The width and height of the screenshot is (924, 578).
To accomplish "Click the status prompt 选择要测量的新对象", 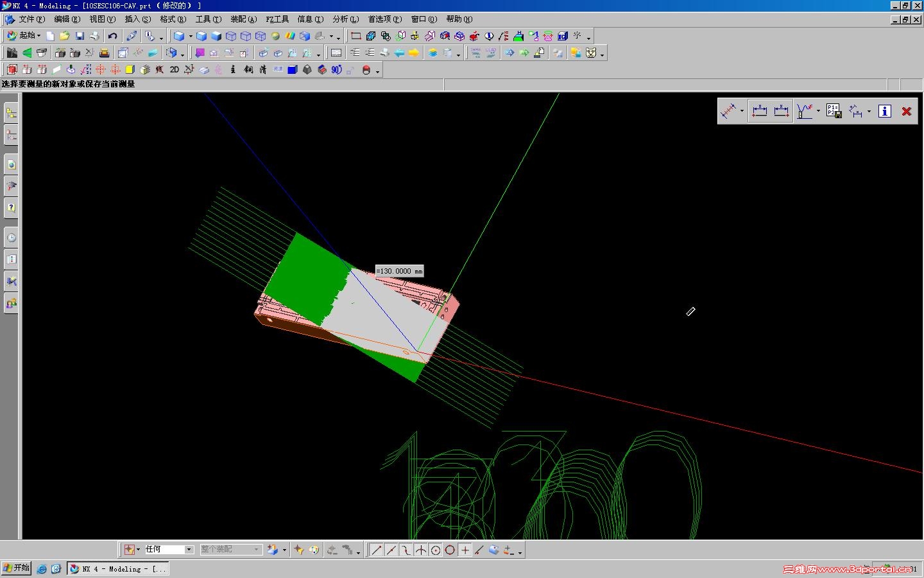I will click(68, 84).
